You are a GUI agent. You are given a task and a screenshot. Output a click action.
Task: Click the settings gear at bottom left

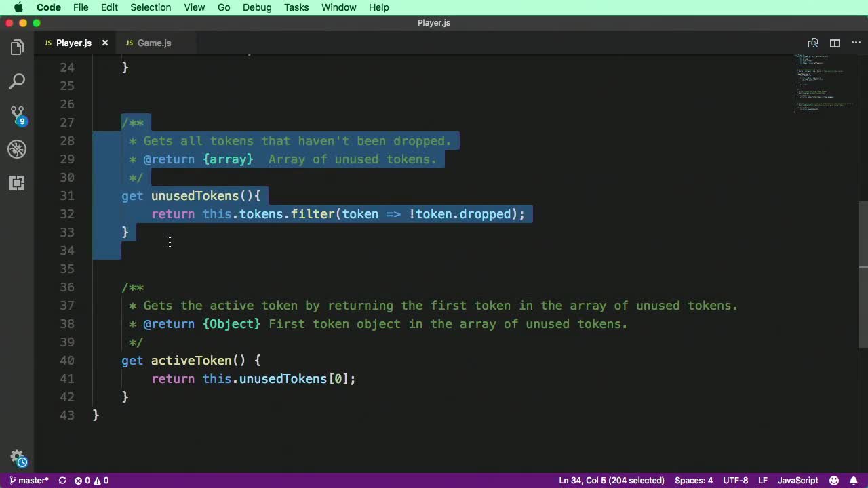17,457
